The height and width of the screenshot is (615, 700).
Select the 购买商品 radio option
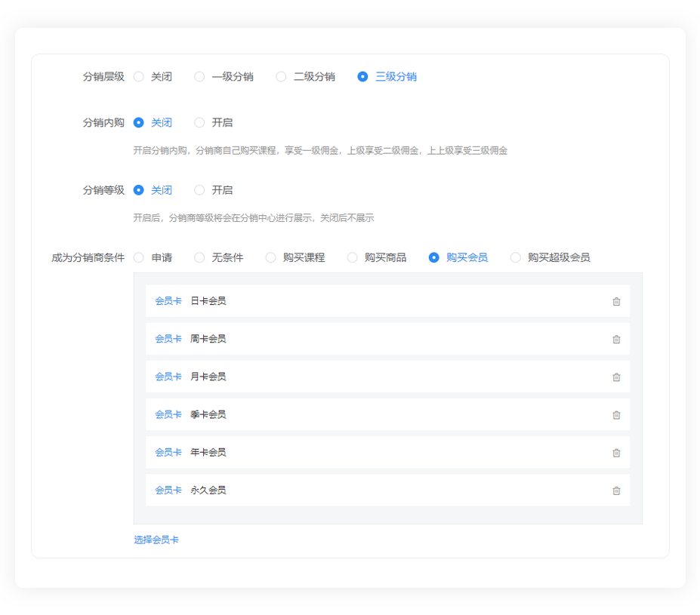353,257
